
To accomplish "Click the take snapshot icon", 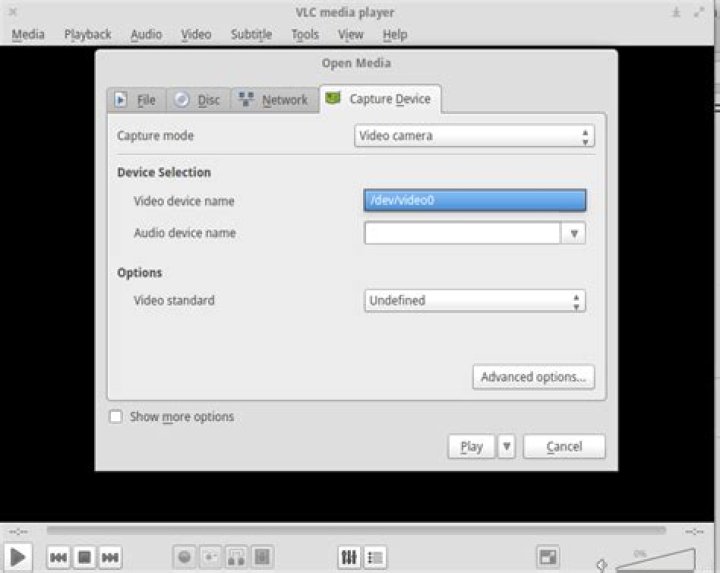I will coord(210,557).
